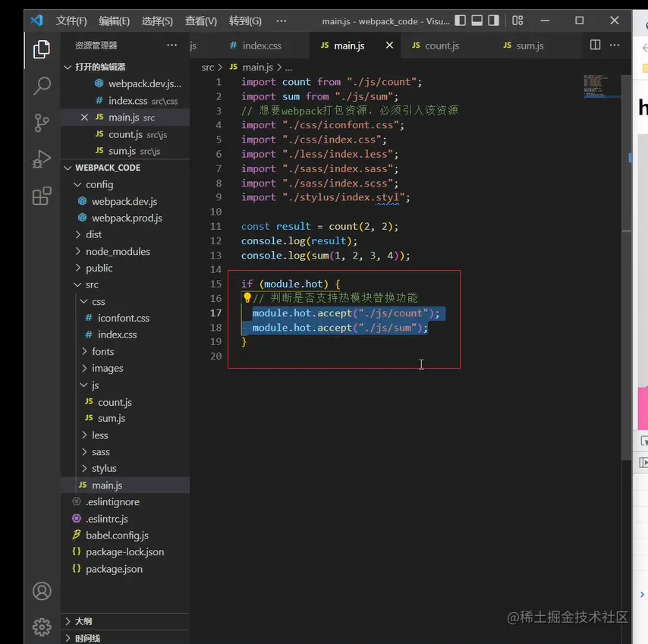The height and width of the screenshot is (644, 648).
Task: Open the 编辑(E) menu
Action: tap(114, 20)
